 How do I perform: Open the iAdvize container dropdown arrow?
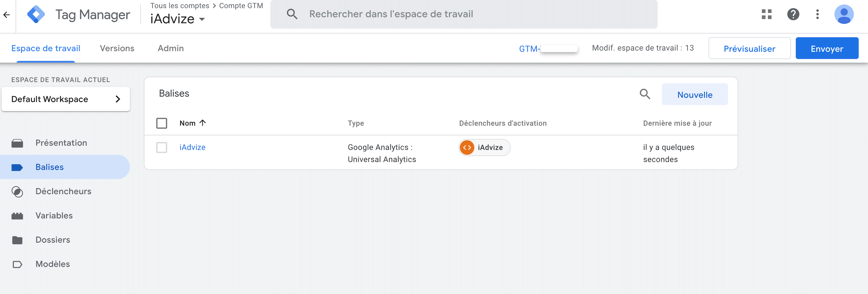click(202, 19)
